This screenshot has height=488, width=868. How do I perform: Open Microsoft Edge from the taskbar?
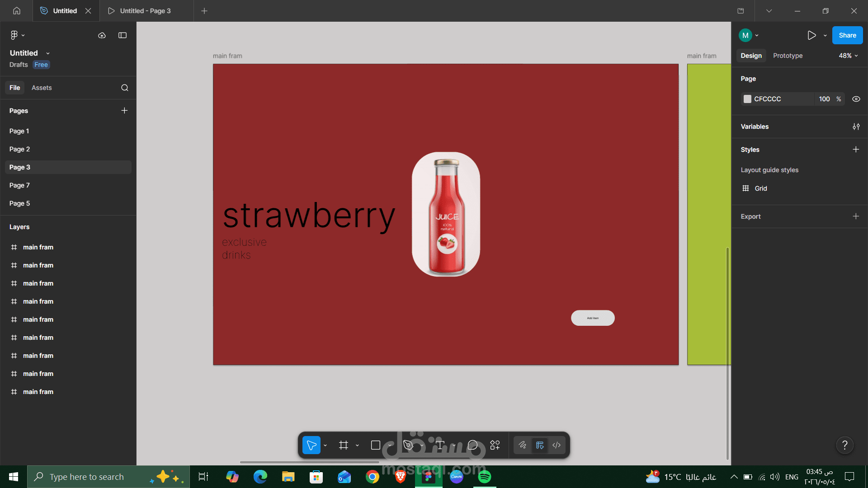[260, 477]
